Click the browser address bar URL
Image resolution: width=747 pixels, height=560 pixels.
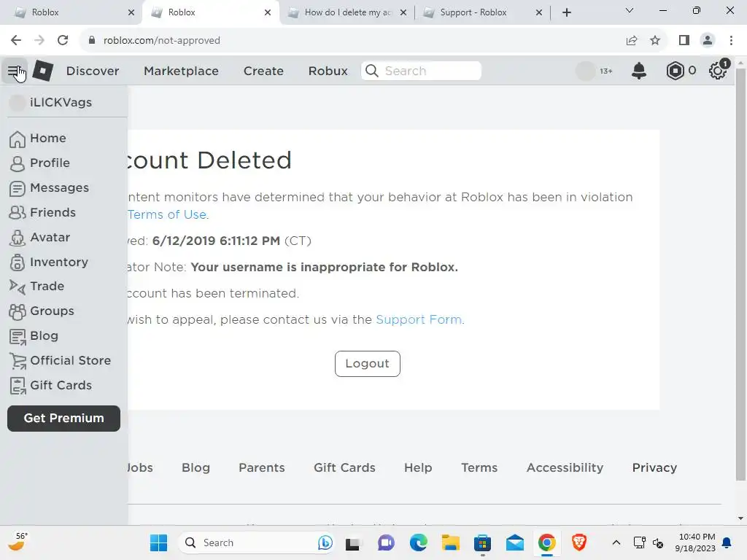[x=161, y=41]
